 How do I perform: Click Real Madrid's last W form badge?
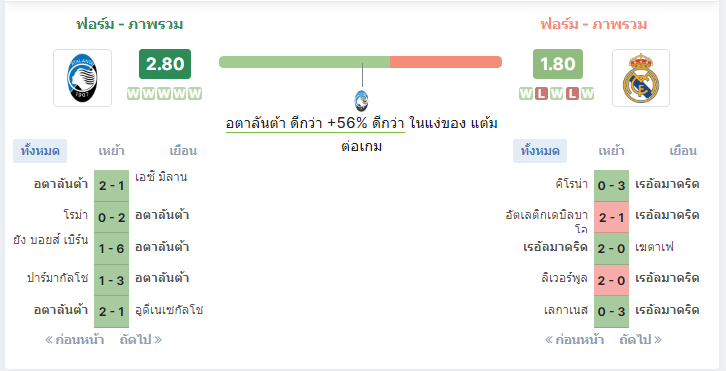[588, 94]
